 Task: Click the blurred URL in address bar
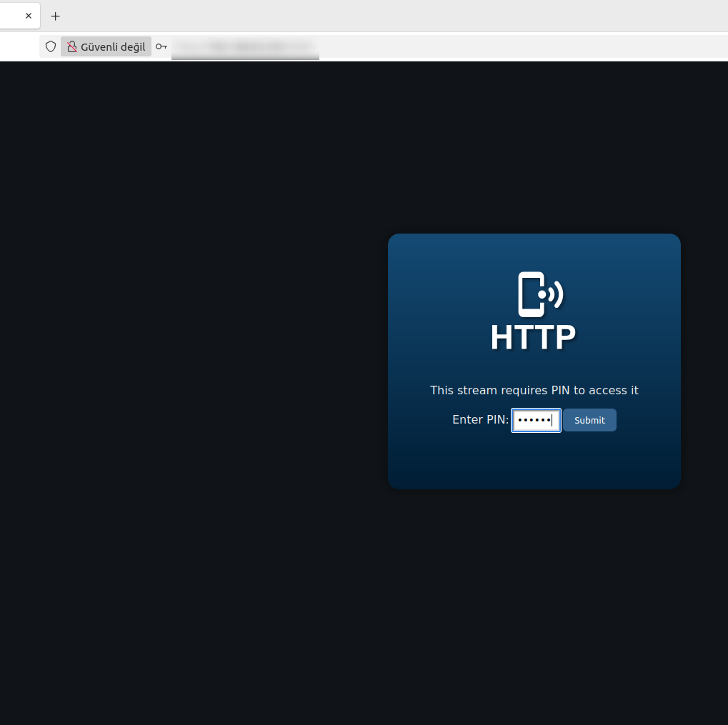click(245, 46)
